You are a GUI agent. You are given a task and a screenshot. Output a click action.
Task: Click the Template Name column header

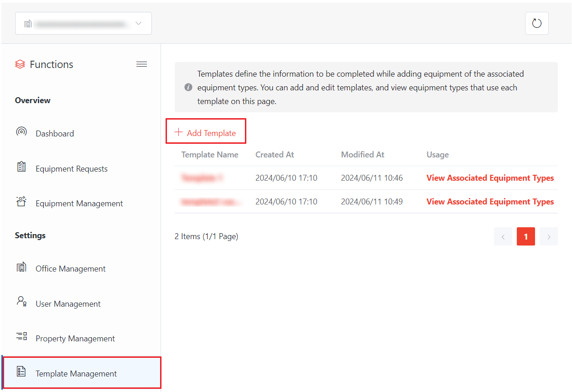tap(210, 155)
